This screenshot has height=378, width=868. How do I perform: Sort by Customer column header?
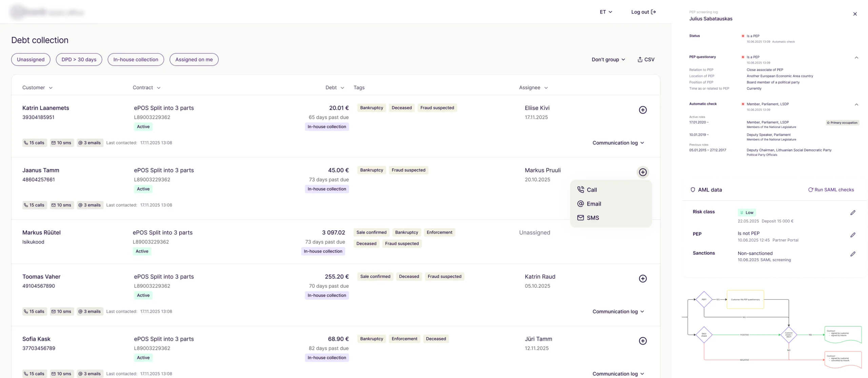point(37,88)
